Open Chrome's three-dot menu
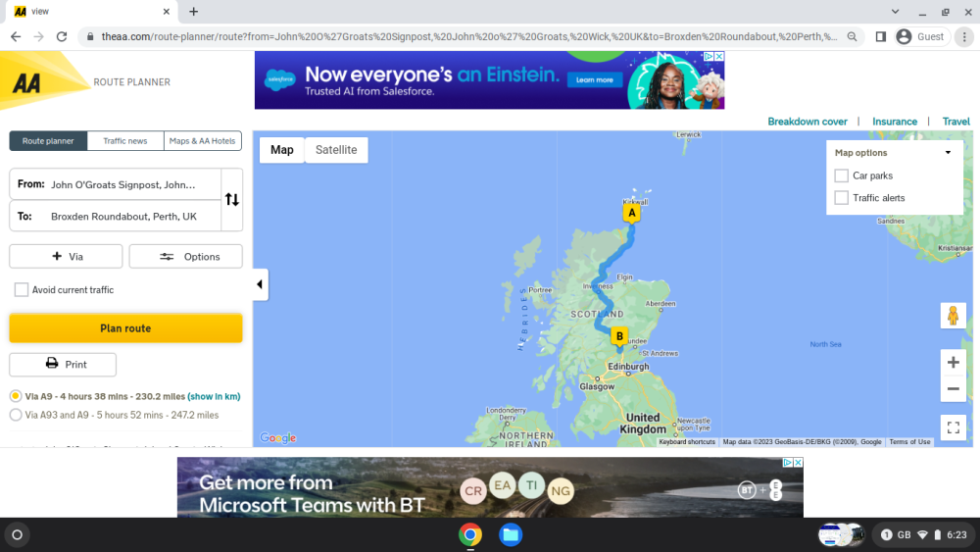This screenshot has width=980, height=552. (x=964, y=37)
